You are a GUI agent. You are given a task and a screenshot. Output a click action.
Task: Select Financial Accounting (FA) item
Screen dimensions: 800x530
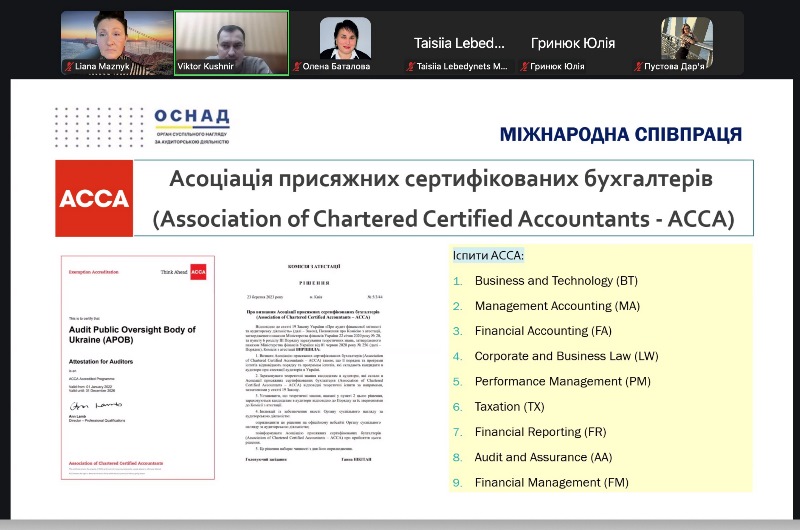(x=543, y=331)
